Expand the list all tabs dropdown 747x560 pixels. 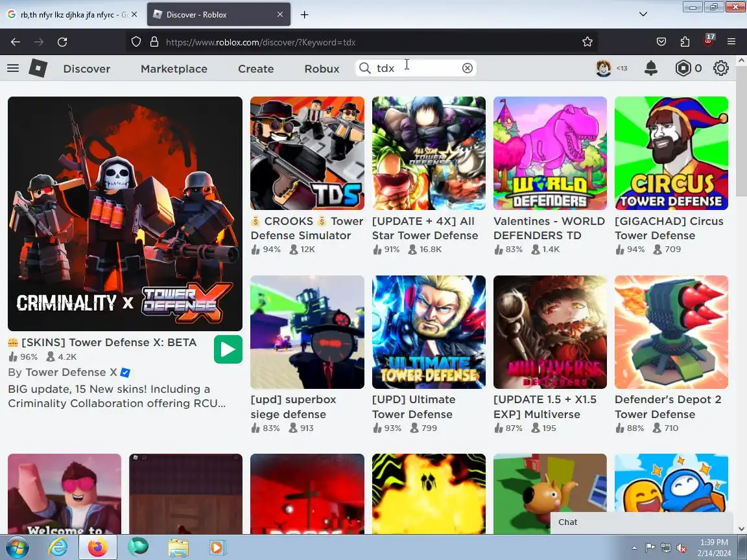[643, 14]
